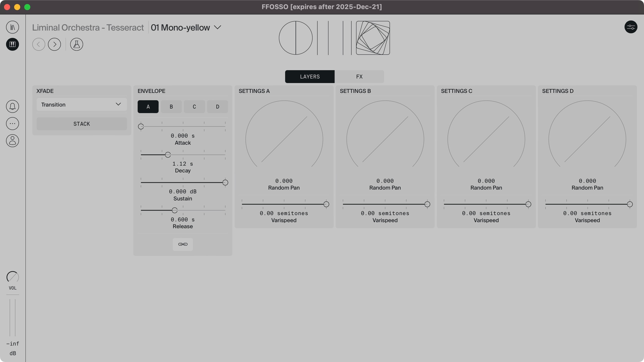The image size is (644, 362).
Task: Click the ellipsis more-options icon
Action: [12, 124]
